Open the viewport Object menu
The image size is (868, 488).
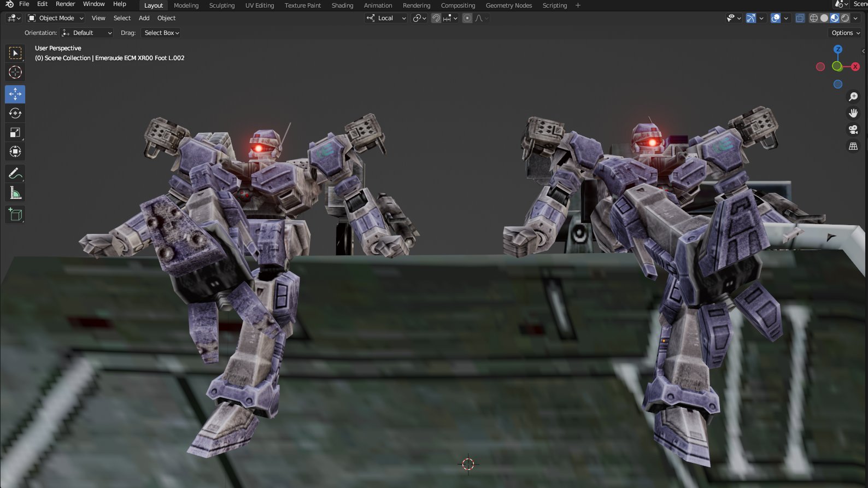pos(166,18)
